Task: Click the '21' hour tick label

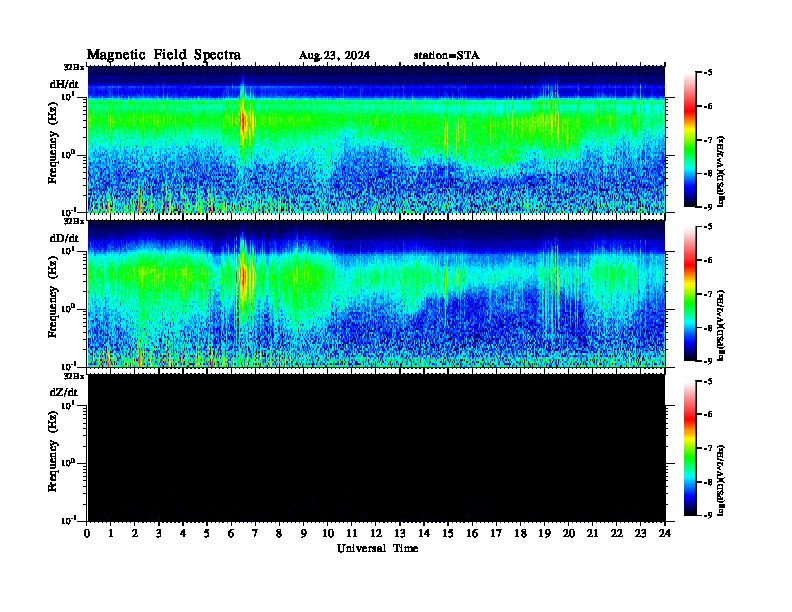Action: 592,533
